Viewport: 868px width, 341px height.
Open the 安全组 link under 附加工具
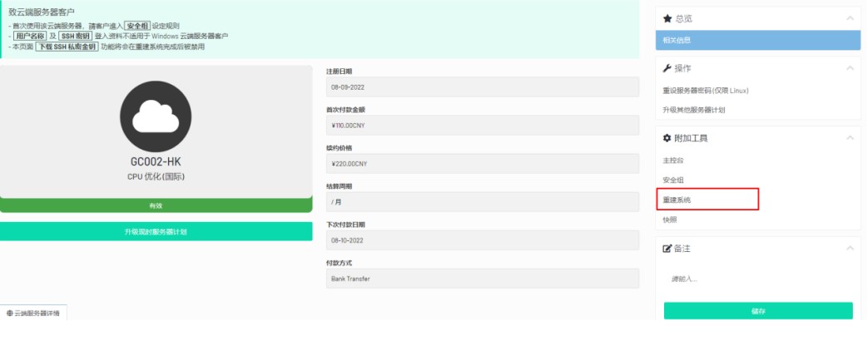673,180
